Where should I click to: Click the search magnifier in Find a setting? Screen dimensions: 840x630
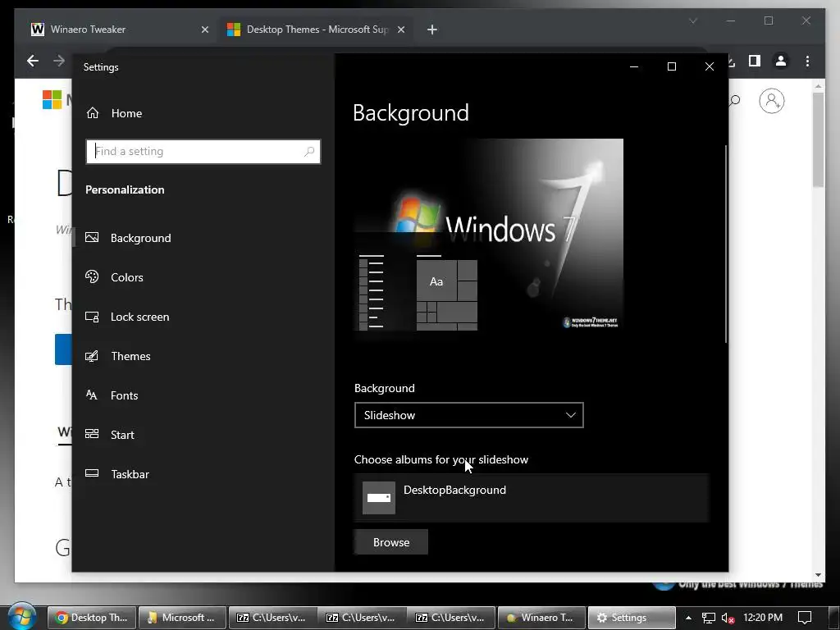coord(309,152)
